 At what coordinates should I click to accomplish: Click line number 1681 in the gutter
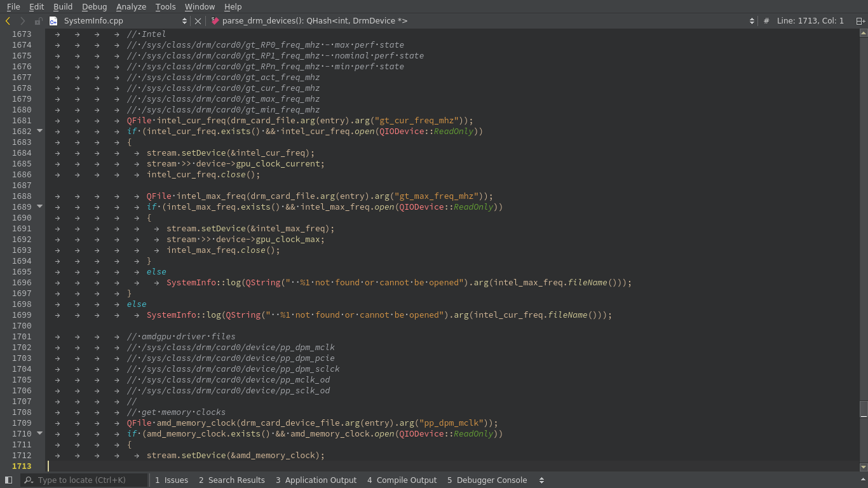pos(22,121)
